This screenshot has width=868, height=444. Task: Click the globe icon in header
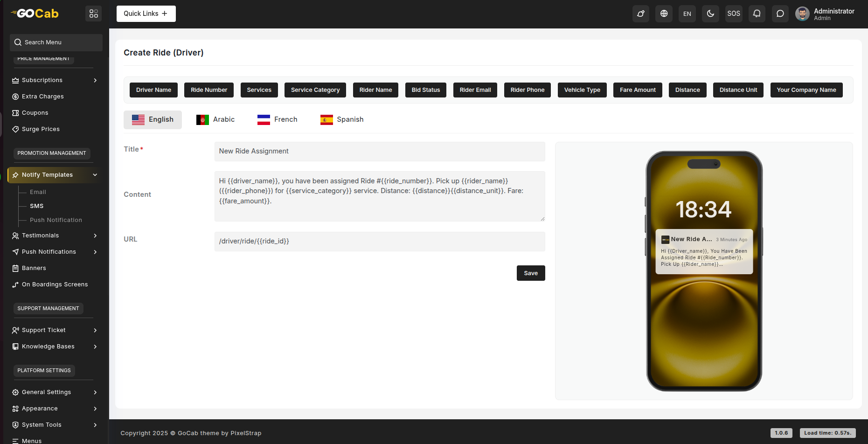tap(664, 14)
